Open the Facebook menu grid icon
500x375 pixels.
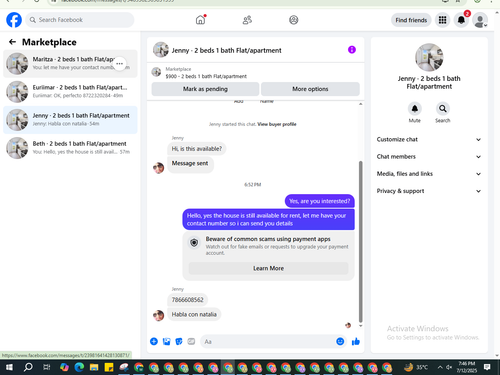tap(442, 20)
